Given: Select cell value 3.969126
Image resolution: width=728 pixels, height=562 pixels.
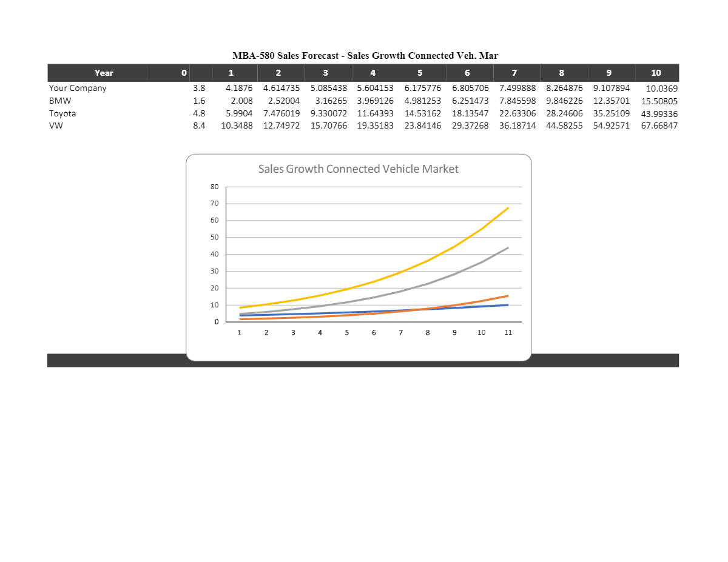Looking at the screenshot, I should click(x=376, y=101).
